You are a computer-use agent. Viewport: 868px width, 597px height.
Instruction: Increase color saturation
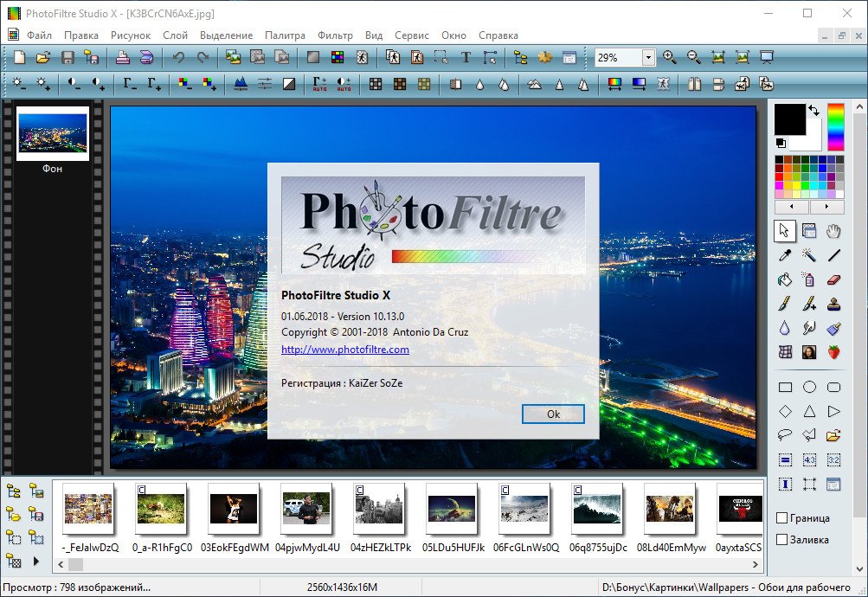pyautogui.click(x=209, y=84)
